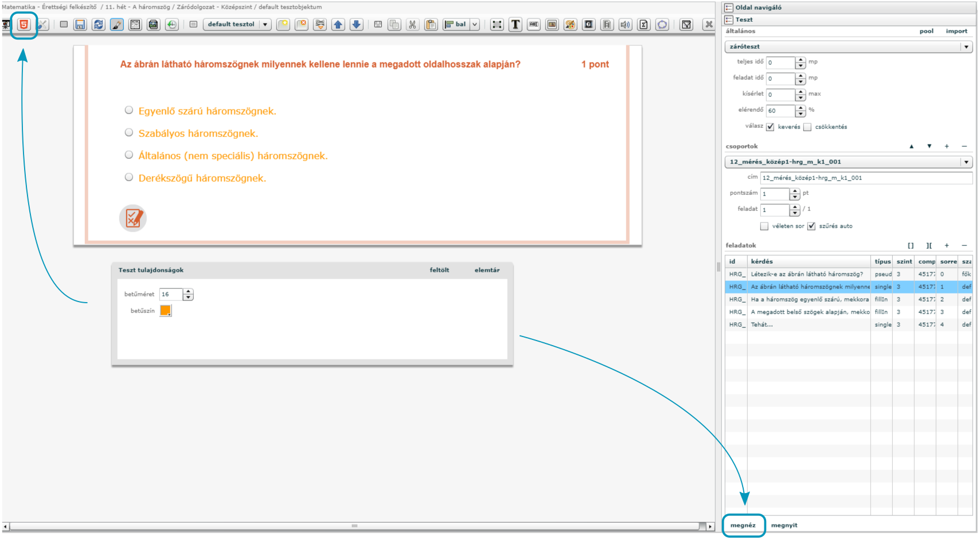The image size is (980, 540).
Task: Enable the 'csökkentés' checkbox
Action: point(807,127)
